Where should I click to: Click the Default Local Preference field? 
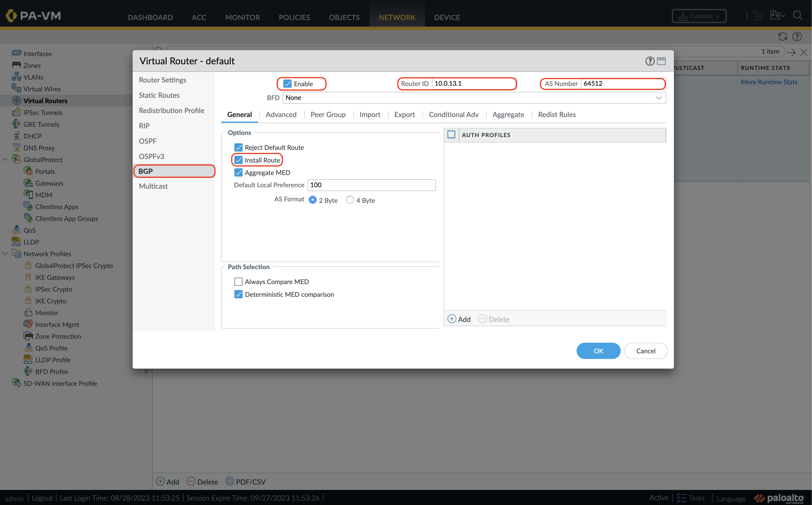(371, 185)
